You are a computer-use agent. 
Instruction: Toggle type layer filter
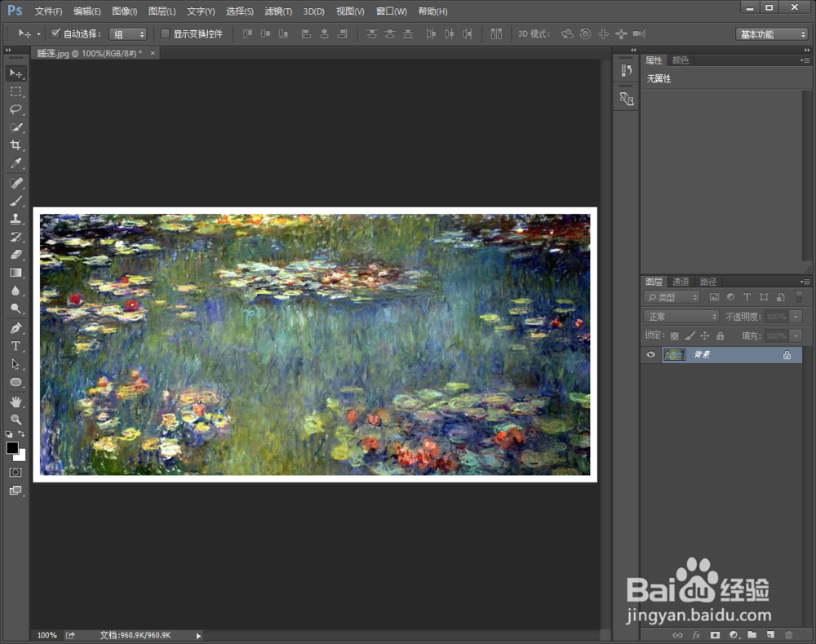click(x=747, y=297)
